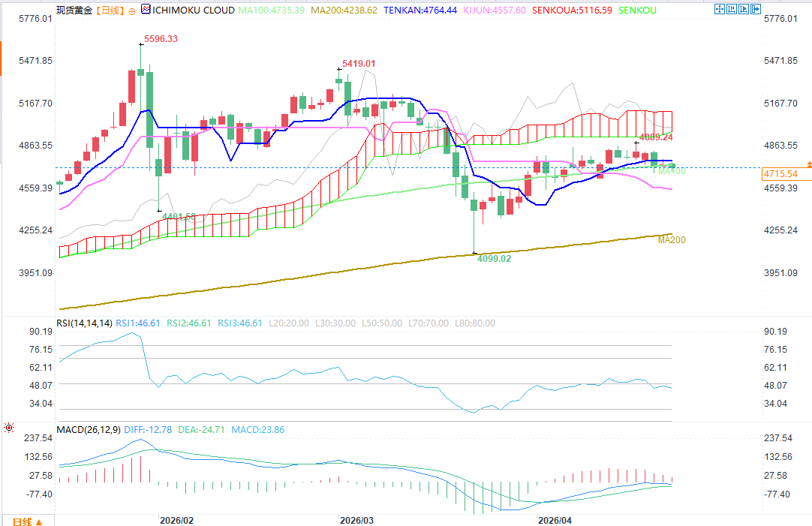Viewport: 812px width, 526px height.
Task: Click the ICHIMOKU CLOUD indicator name
Action: 193,11
